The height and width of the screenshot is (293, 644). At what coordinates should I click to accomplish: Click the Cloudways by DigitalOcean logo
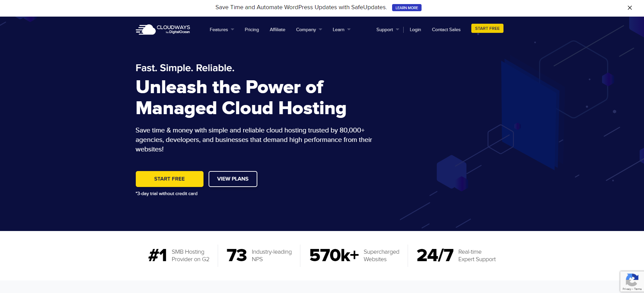[163, 29]
